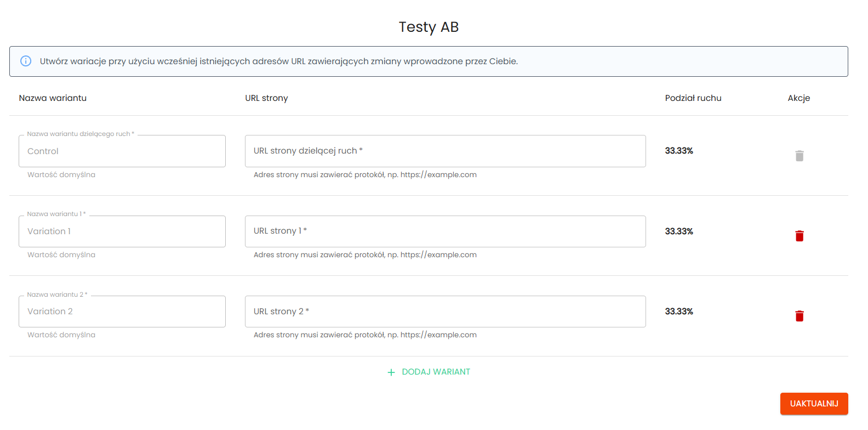Click the 'URL strony 2' input field
The width and height of the screenshot is (868, 430).
click(x=445, y=312)
